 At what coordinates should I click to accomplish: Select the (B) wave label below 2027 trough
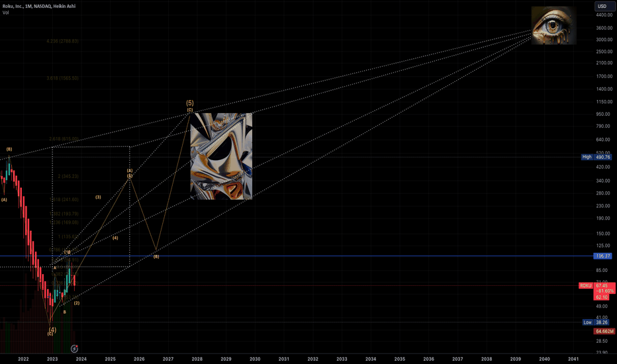coord(156,257)
